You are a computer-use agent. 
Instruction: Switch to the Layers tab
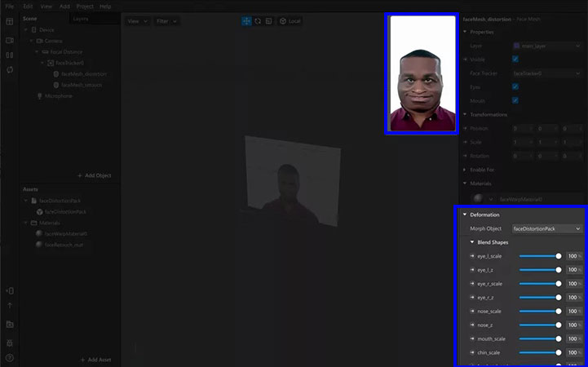tap(81, 19)
